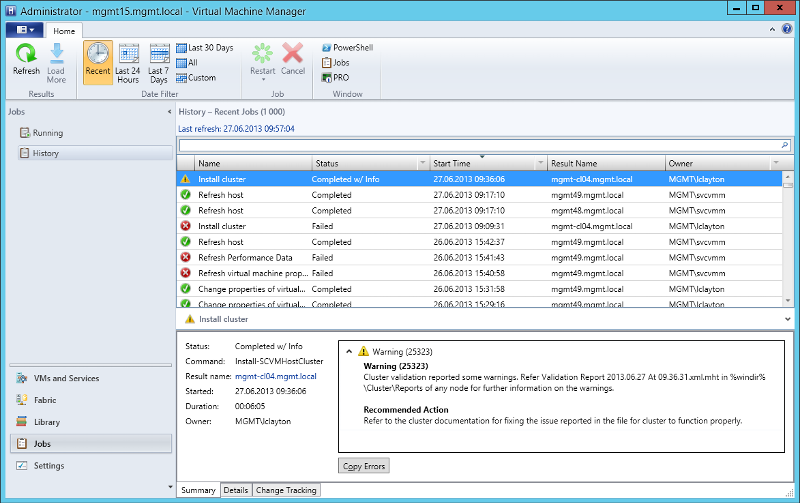Open the Settings workspace

(x=91, y=466)
